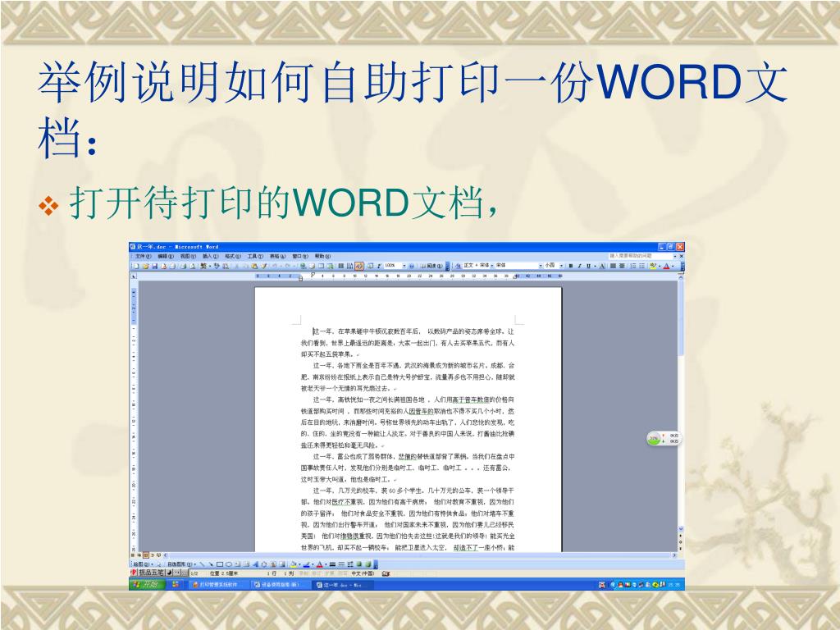Open the 文件 (File) menu in Word
Image resolution: width=840 pixels, height=630 pixels.
pos(143,256)
